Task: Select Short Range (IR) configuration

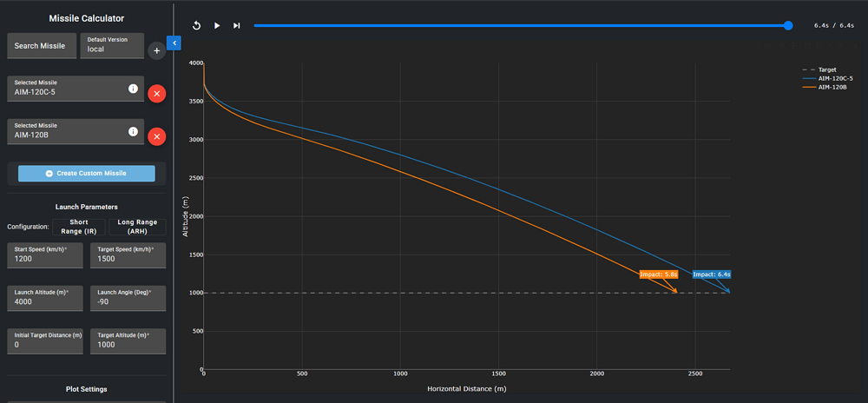Action: coord(79,227)
